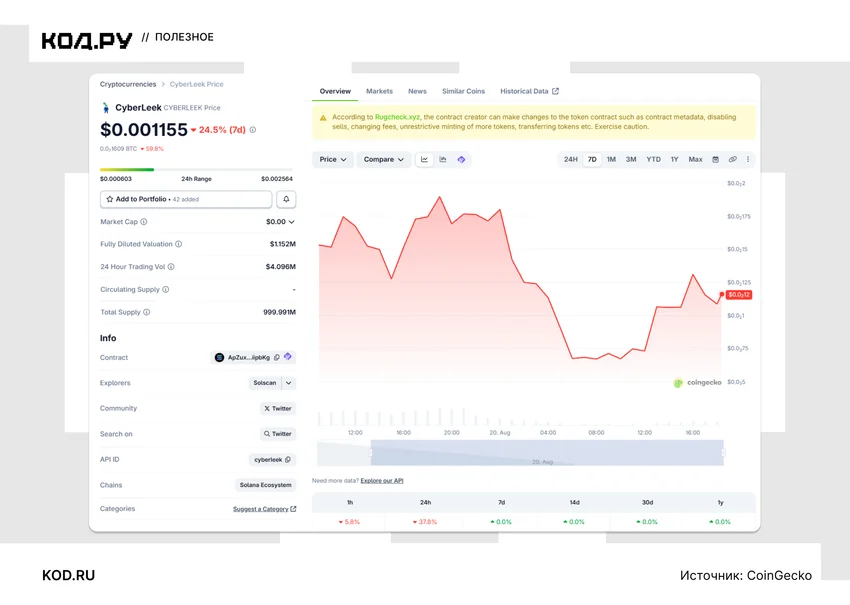Click the Add to Portfolio button
This screenshot has height=605, width=850.
[x=186, y=199]
